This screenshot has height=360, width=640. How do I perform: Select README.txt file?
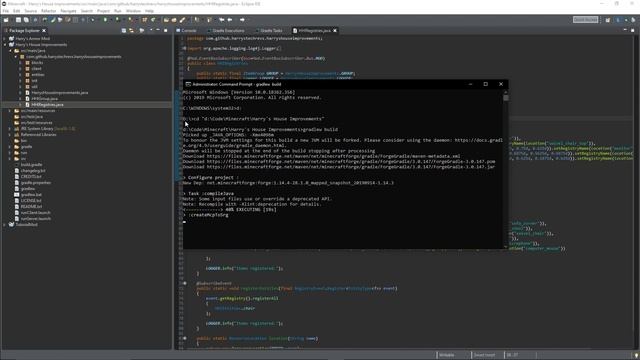(x=31, y=207)
